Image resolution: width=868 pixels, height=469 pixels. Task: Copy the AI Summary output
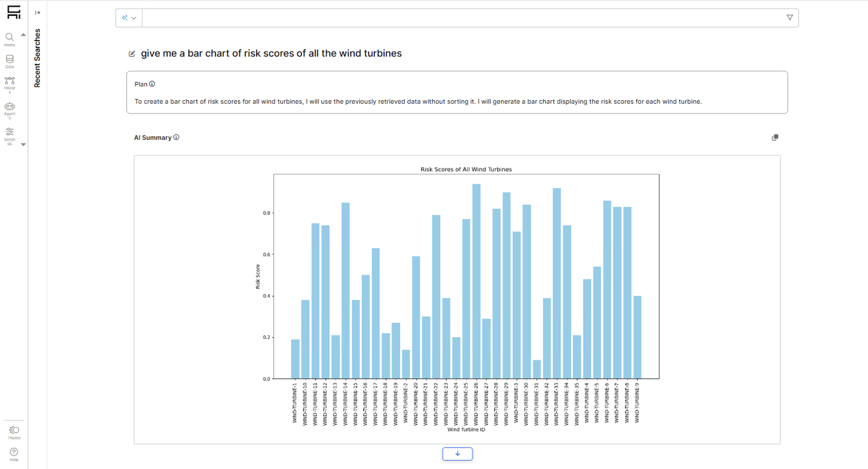(x=775, y=137)
